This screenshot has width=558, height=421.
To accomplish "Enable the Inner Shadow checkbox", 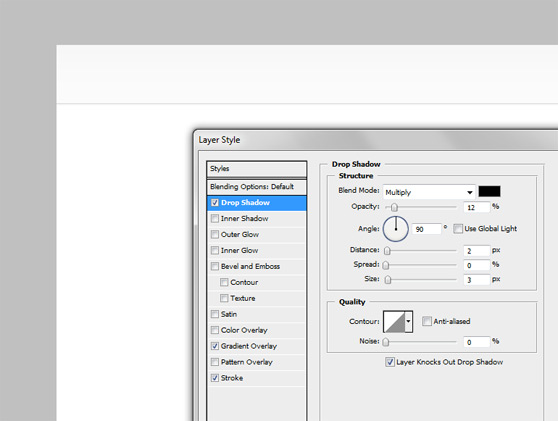I will click(215, 218).
